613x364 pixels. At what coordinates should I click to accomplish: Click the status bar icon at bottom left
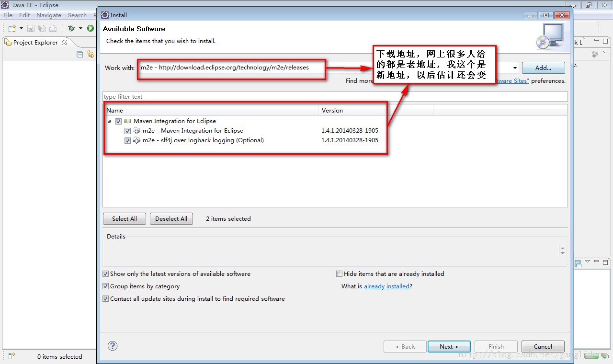[x=11, y=356]
